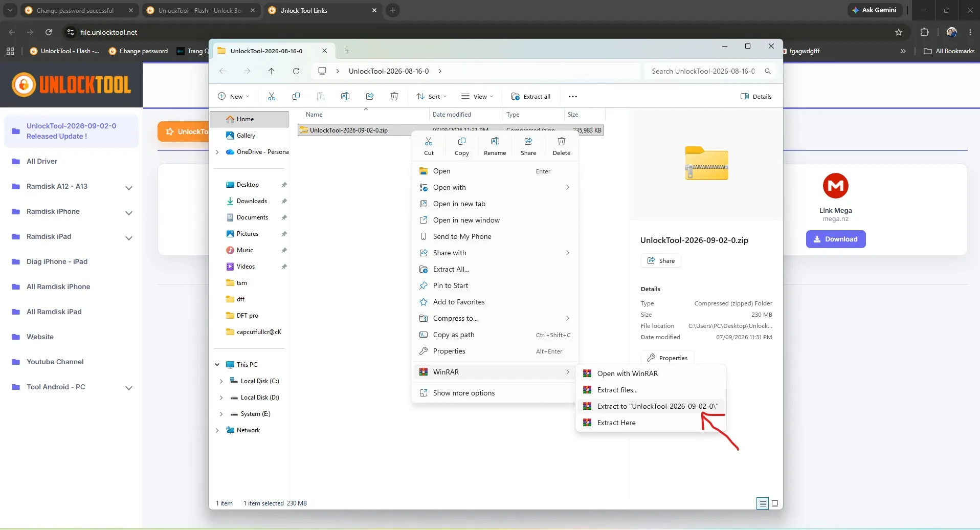
Task: Click the Explorer toolbar trash delete icon
Action: 394,96
